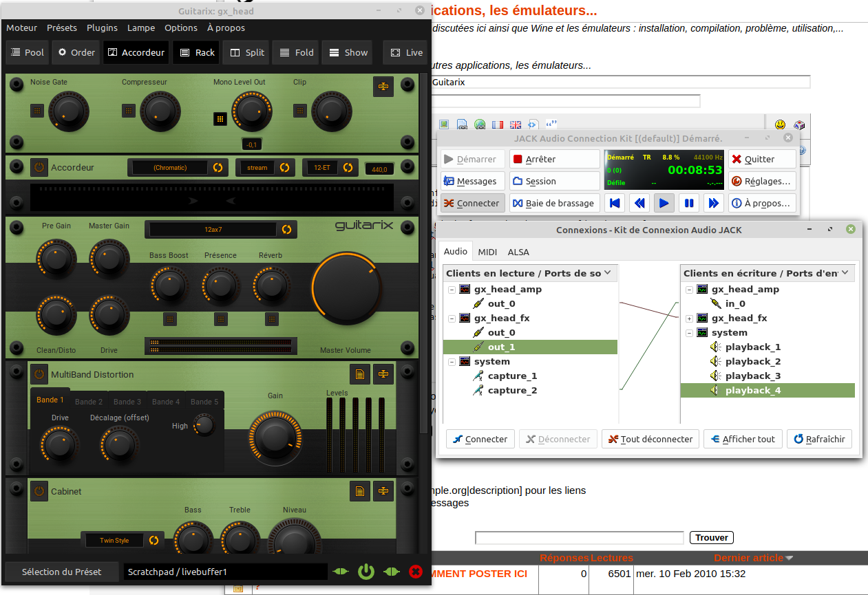Expand the gx_head_fx writable client

689,318
